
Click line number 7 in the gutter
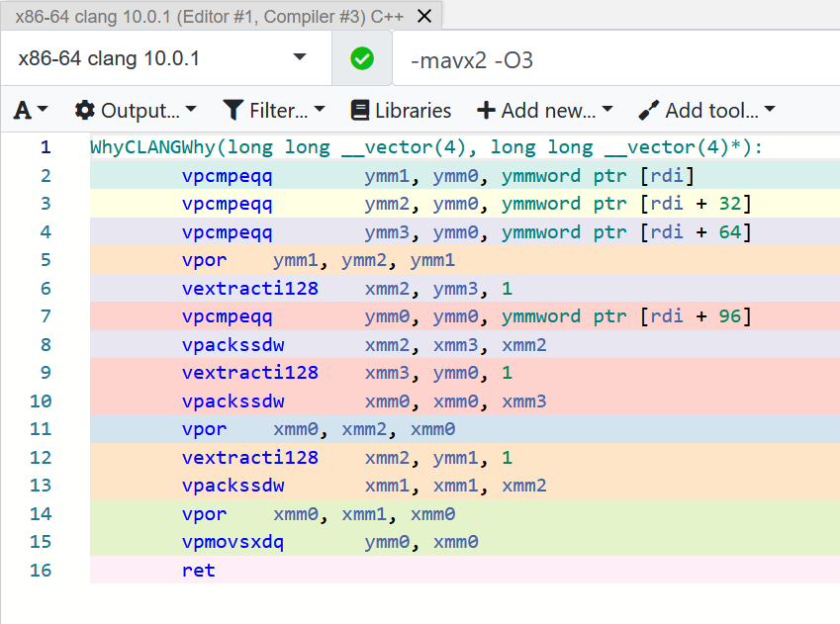(x=46, y=316)
